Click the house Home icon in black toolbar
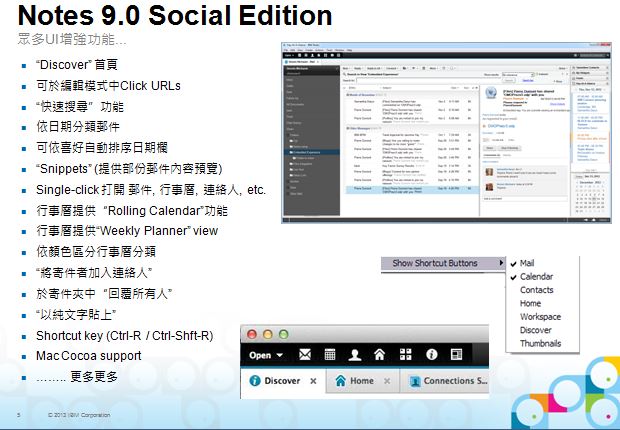Image resolution: width=620 pixels, height=430 pixels. pos(380,354)
